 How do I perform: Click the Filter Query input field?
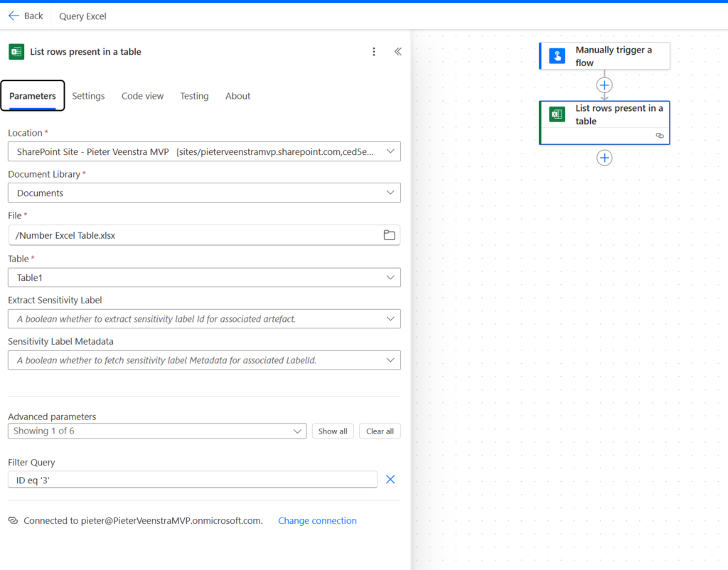point(192,480)
